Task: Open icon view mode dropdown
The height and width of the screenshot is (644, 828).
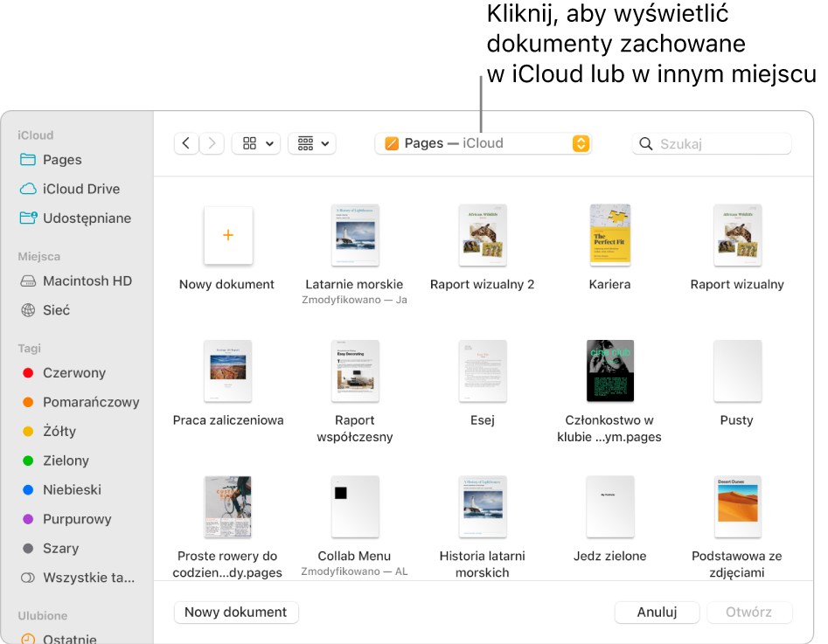Action: tap(257, 143)
